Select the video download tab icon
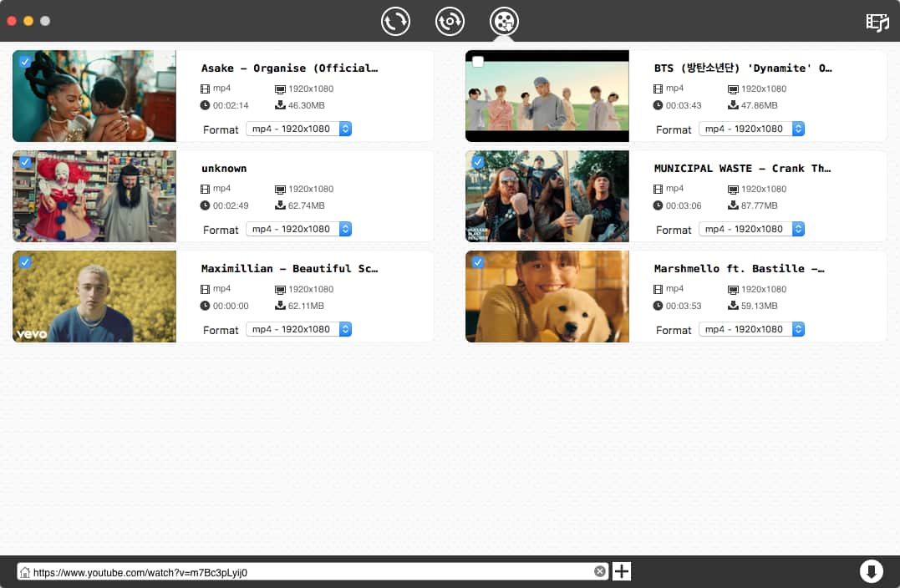Screen dimensions: 900x588 [504, 21]
